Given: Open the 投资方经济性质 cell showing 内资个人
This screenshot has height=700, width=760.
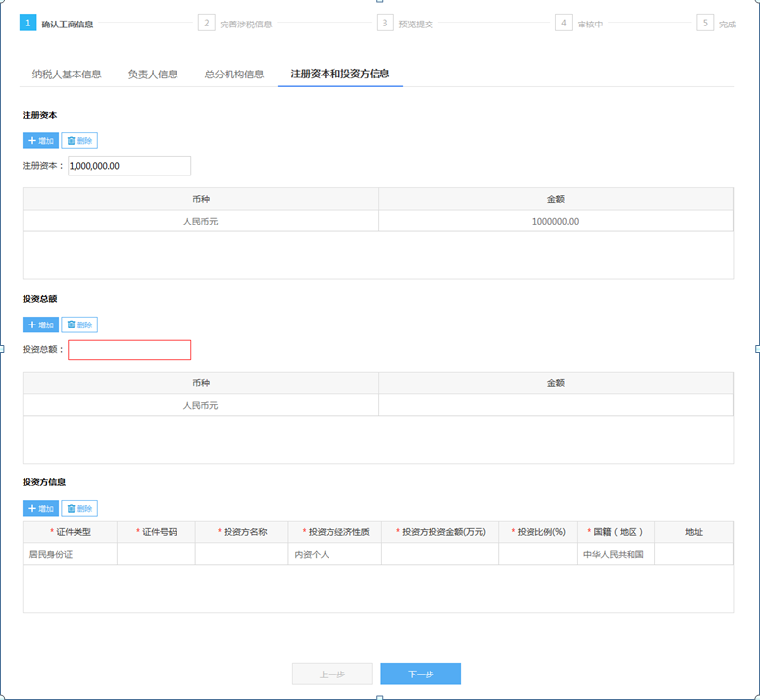Looking at the screenshot, I should point(335,555).
